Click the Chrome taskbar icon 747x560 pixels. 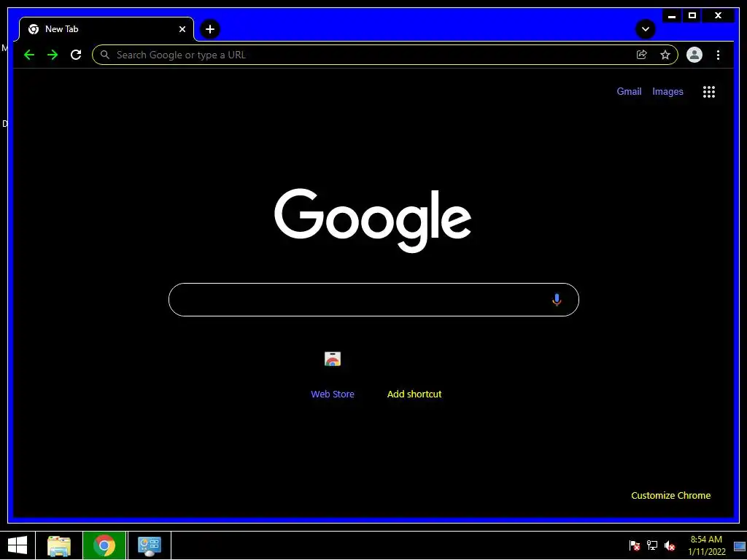pyautogui.click(x=104, y=545)
